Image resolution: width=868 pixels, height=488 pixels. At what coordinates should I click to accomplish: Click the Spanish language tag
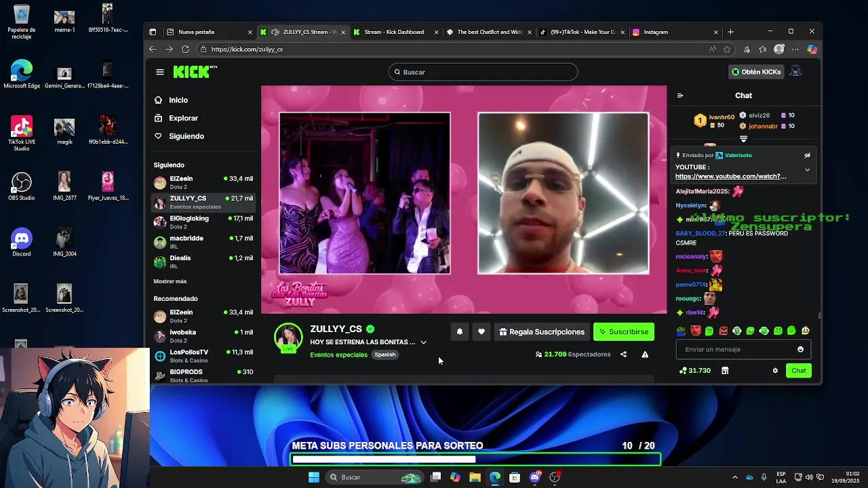pos(384,354)
